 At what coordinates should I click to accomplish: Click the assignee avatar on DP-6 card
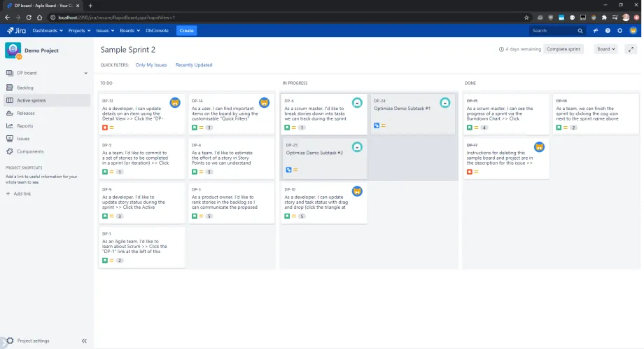click(357, 102)
